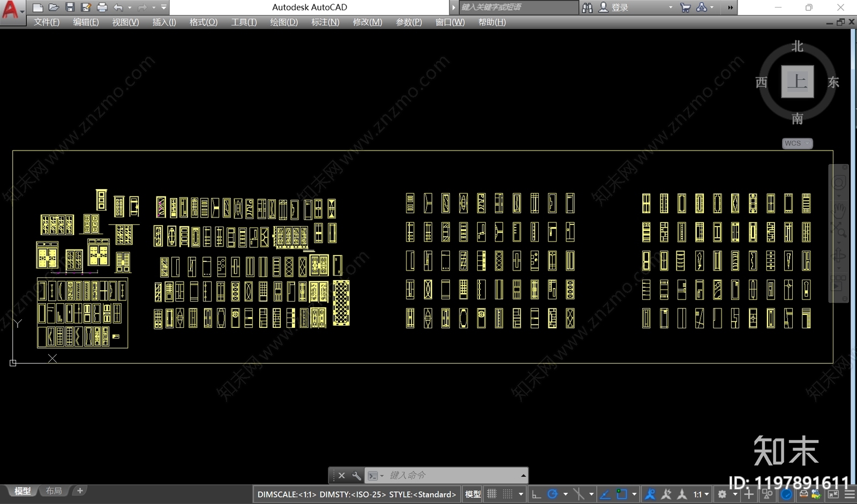The height and width of the screenshot is (504, 857).
Task: Expand the sign-in dropdown arrow next to 登录
Action: click(x=671, y=7)
